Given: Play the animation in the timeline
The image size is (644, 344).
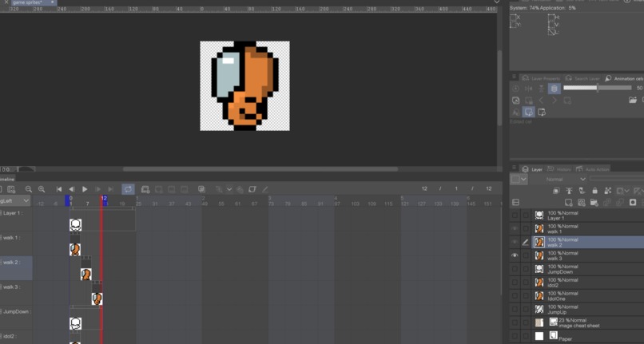Looking at the screenshot, I should point(85,189).
